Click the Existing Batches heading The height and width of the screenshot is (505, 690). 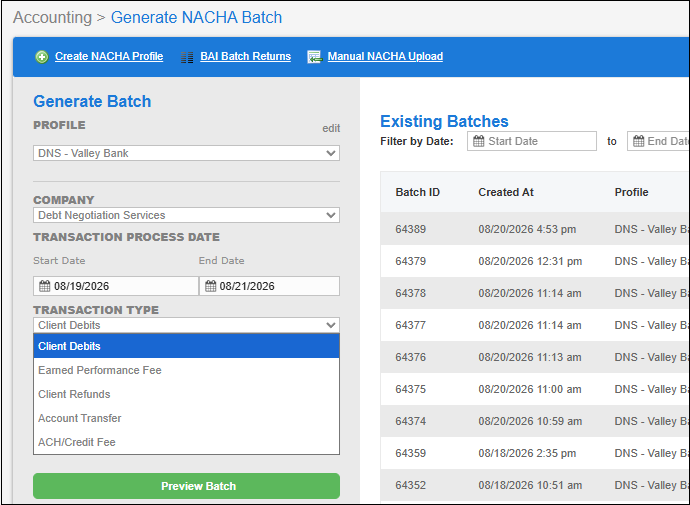point(444,121)
